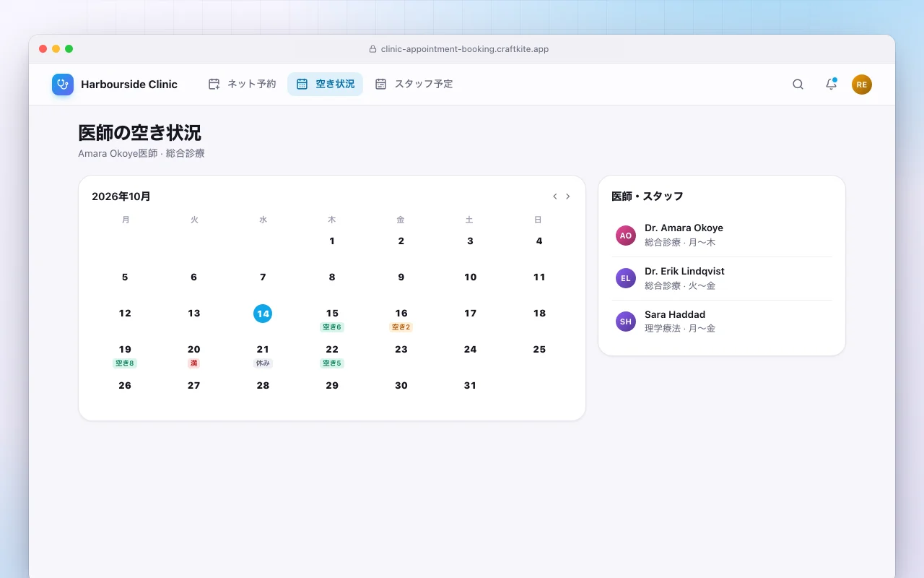924x578 pixels.
Task: Click the SH avatar for Sara Haddad
Action: coord(626,322)
